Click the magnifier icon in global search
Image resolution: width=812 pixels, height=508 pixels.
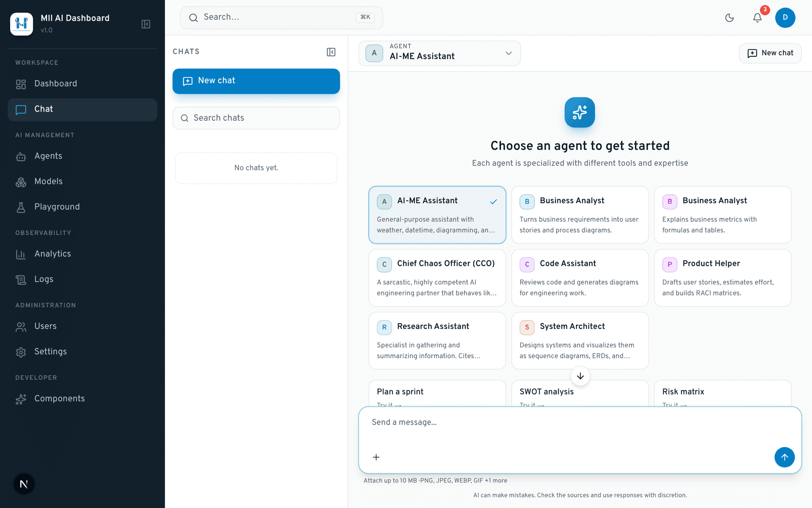[x=193, y=18]
